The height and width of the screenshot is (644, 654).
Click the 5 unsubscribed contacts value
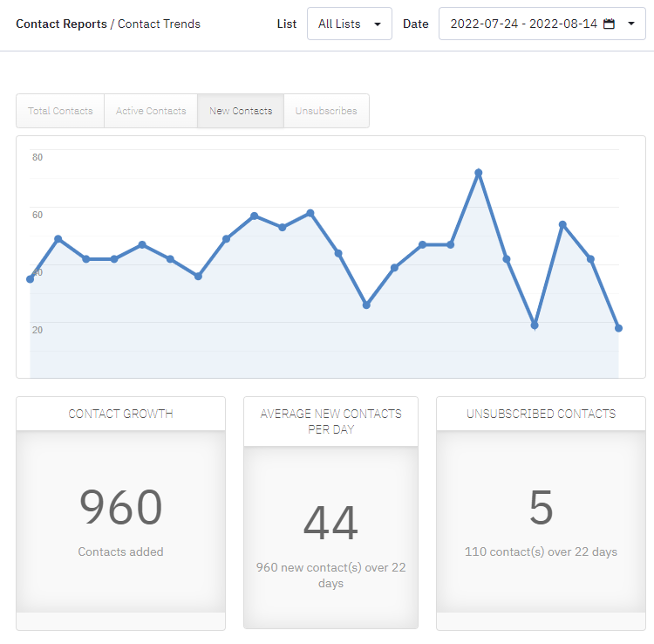tap(541, 508)
